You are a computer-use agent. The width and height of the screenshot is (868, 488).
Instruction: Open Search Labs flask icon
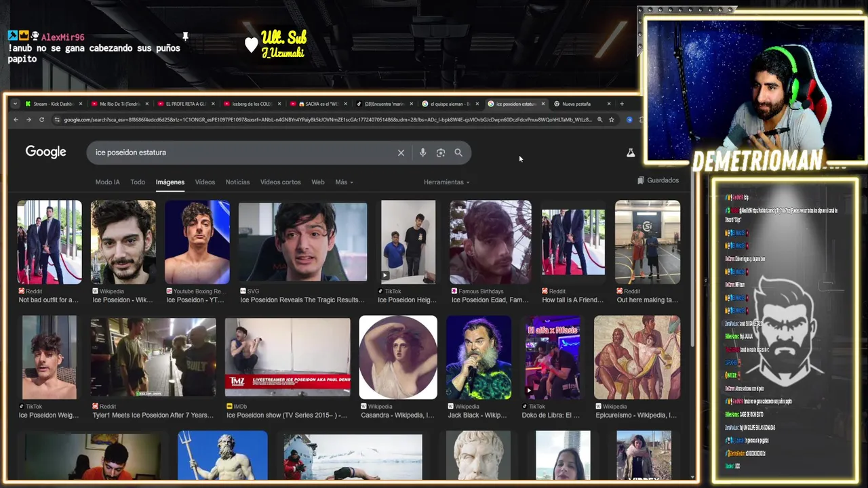(631, 153)
